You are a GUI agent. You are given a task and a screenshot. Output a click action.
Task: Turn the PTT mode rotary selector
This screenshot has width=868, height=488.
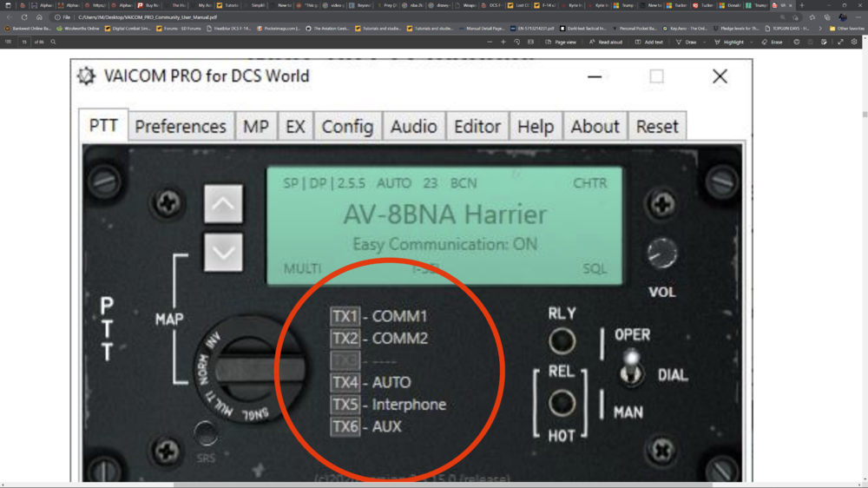pos(248,369)
